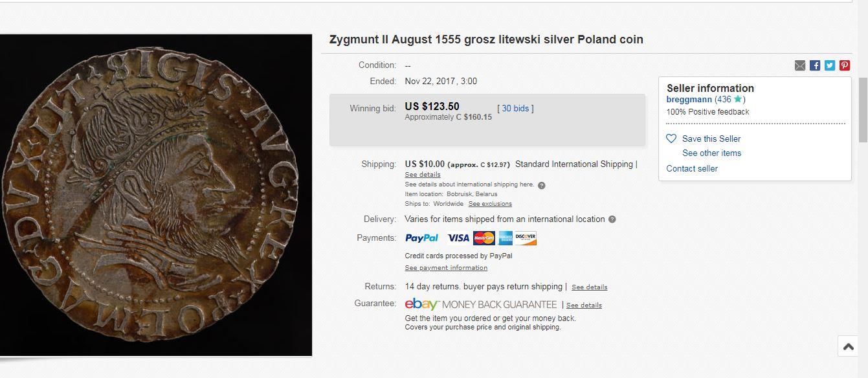This screenshot has height=378, width=868.
Task: Open Money Back Guarantee See details link
Action: click(584, 306)
